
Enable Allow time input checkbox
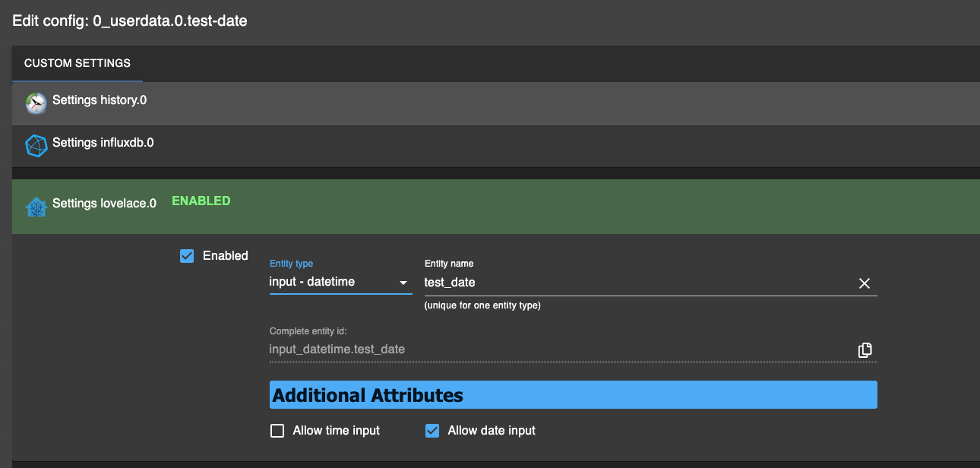[x=277, y=432]
